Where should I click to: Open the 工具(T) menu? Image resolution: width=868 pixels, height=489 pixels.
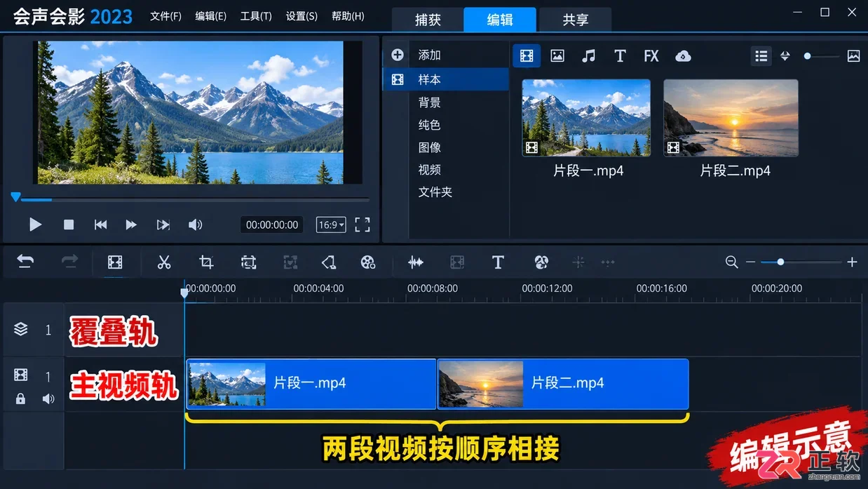(x=256, y=15)
